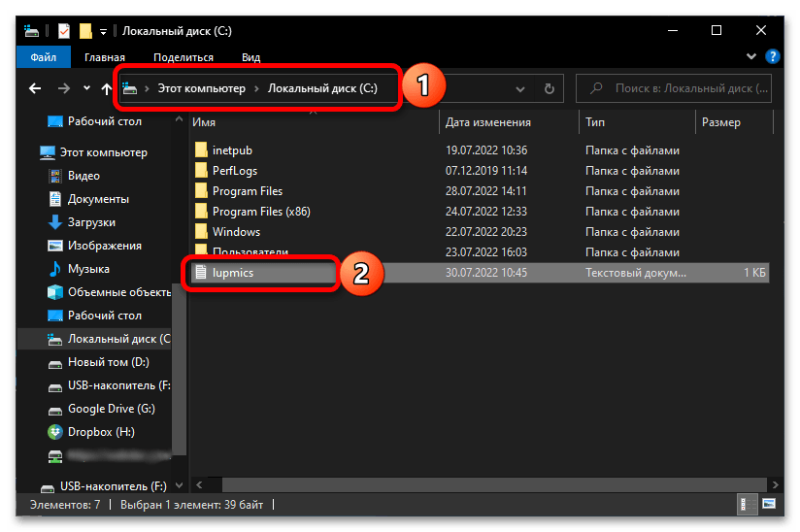Switch to the Вид ribbon tab
This screenshot has width=800, height=532.
coord(250,57)
